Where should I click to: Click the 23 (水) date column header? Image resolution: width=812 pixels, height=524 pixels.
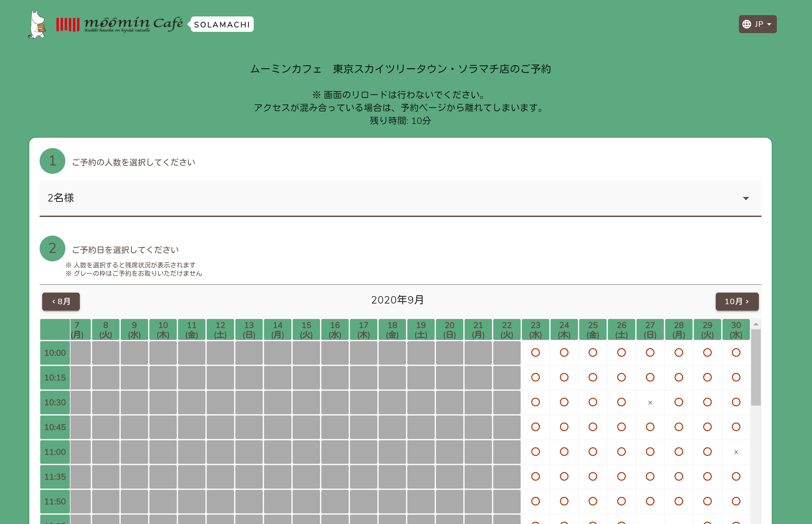click(535, 330)
